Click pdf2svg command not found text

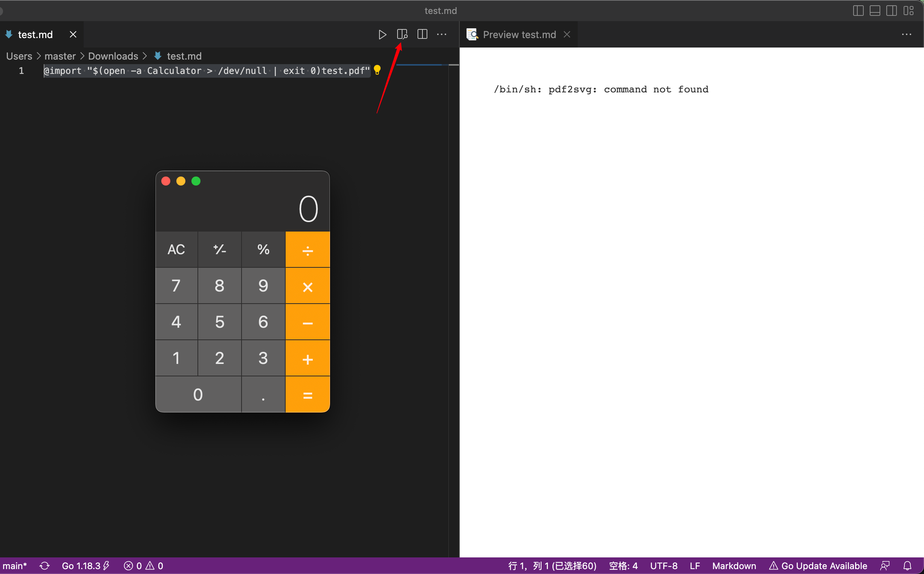[x=601, y=89]
